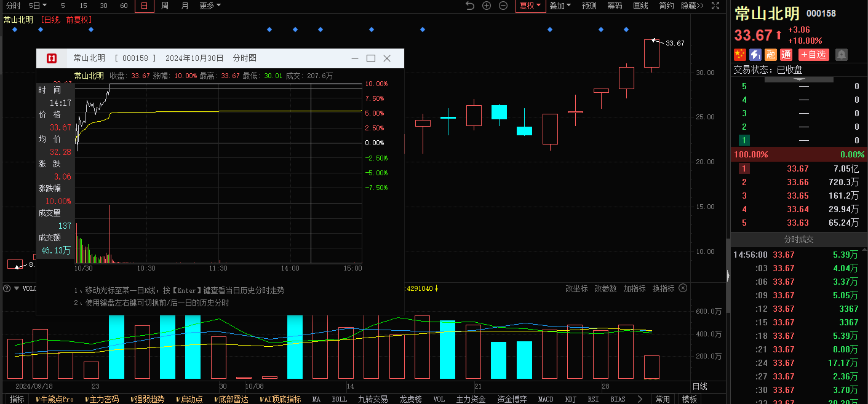Click the orange 融 margin trading badge
The height and width of the screenshot is (404, 868).
click(x=771, y=55)
